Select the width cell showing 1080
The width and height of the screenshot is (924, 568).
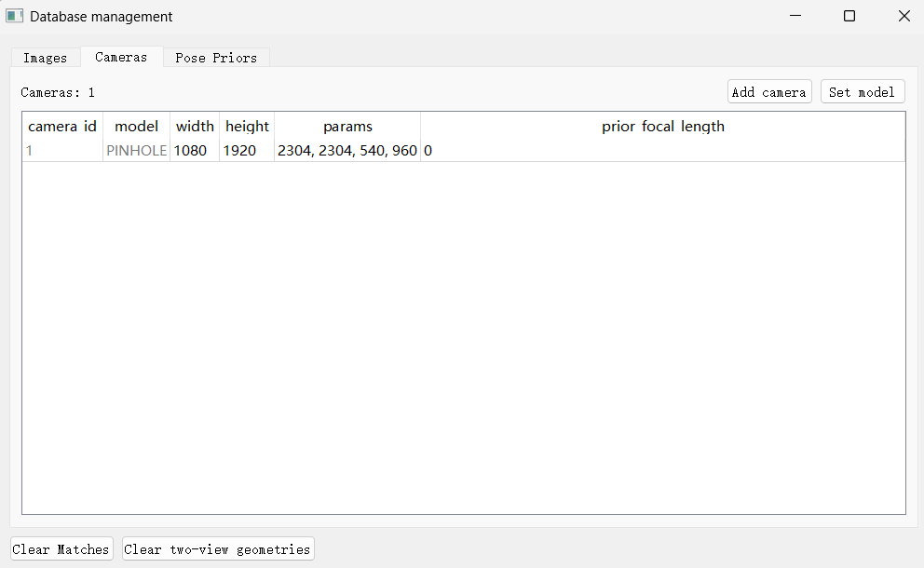(x=195, y=150)
